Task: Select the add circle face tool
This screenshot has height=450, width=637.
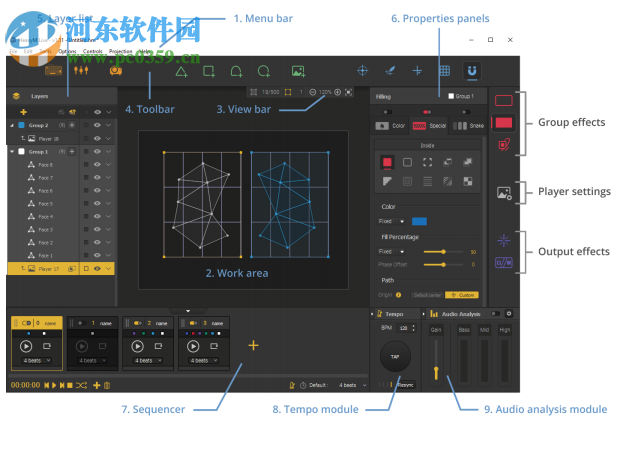Action: [264, 71]
